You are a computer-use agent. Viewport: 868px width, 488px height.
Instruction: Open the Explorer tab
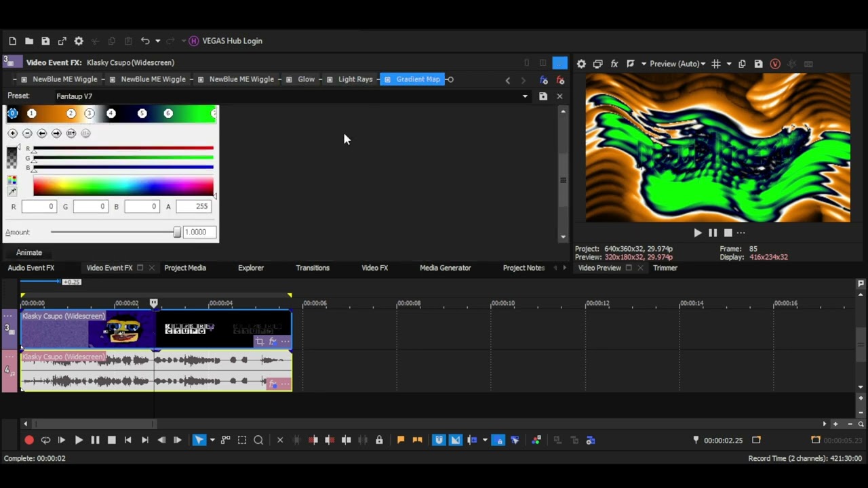(x=251, y=268)
